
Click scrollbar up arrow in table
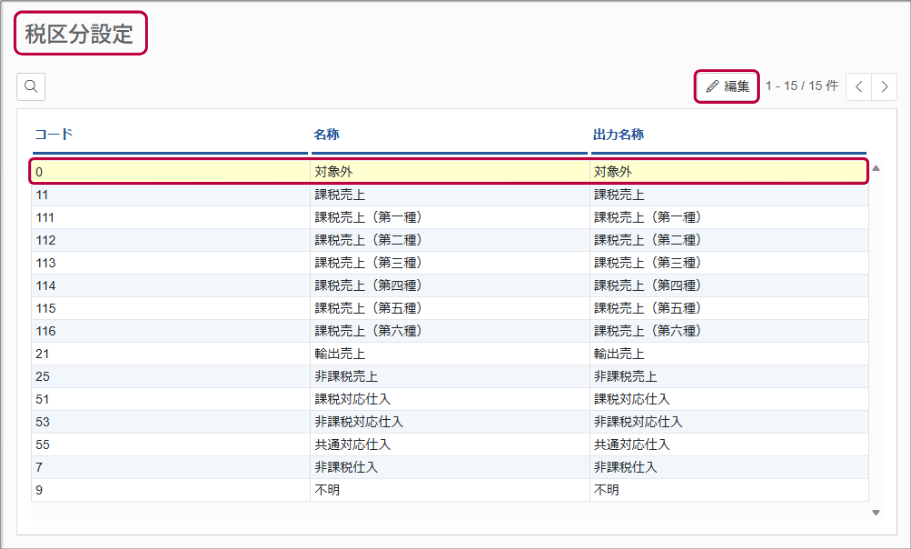pyautogui.click(x=876, y=168)
